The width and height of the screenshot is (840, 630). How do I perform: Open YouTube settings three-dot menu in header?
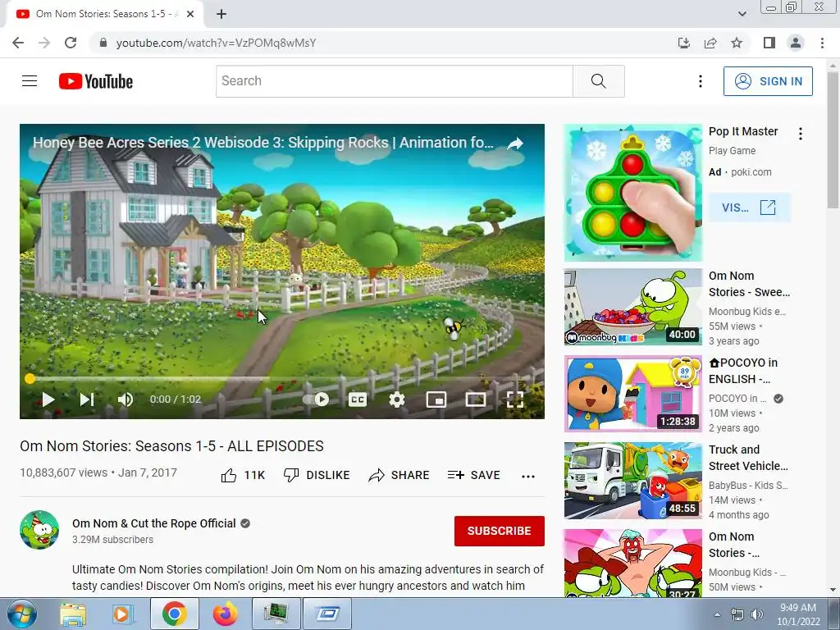[701, 81]
